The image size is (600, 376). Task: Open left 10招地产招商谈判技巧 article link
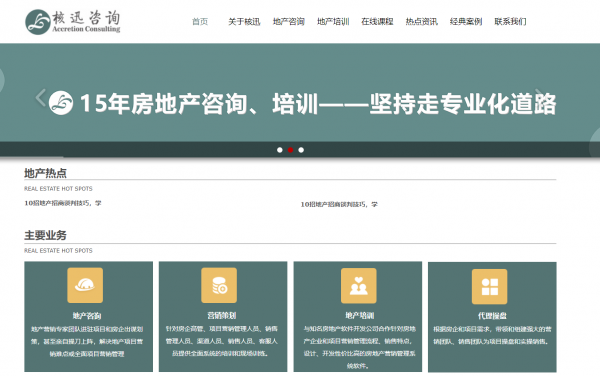point(63,203)
